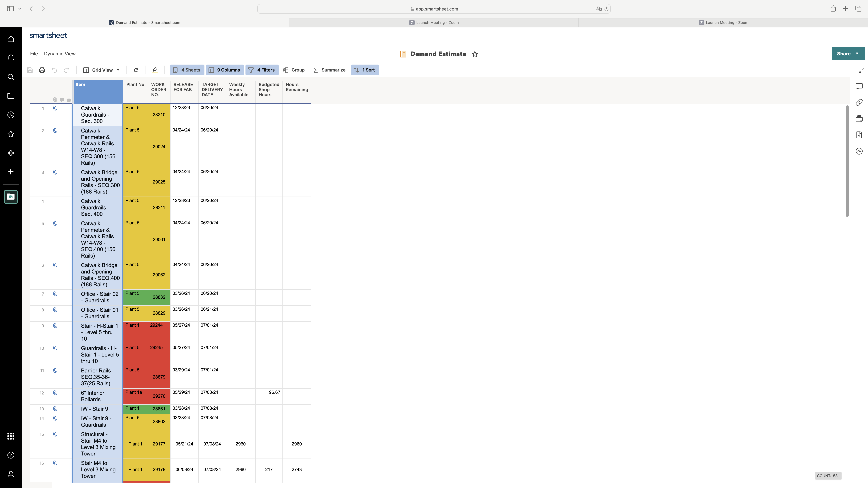Open Favorites star in left sidebar
The width and height of the screenshot is (868, 488).
click(x=11, y=134)
